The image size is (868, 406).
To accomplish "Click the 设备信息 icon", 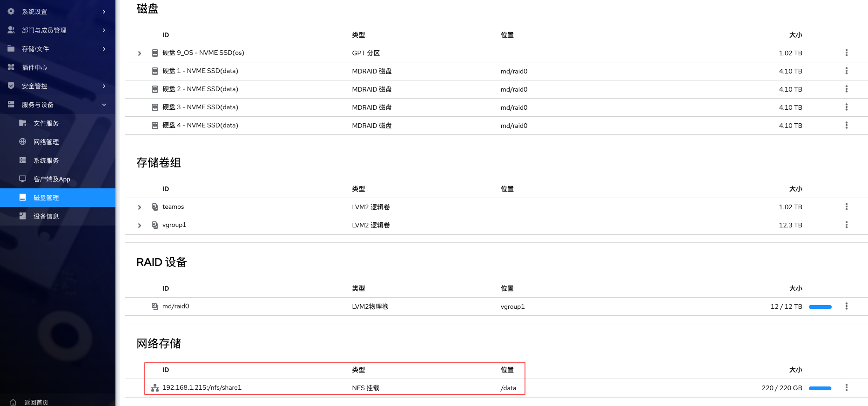I will 22,216.
